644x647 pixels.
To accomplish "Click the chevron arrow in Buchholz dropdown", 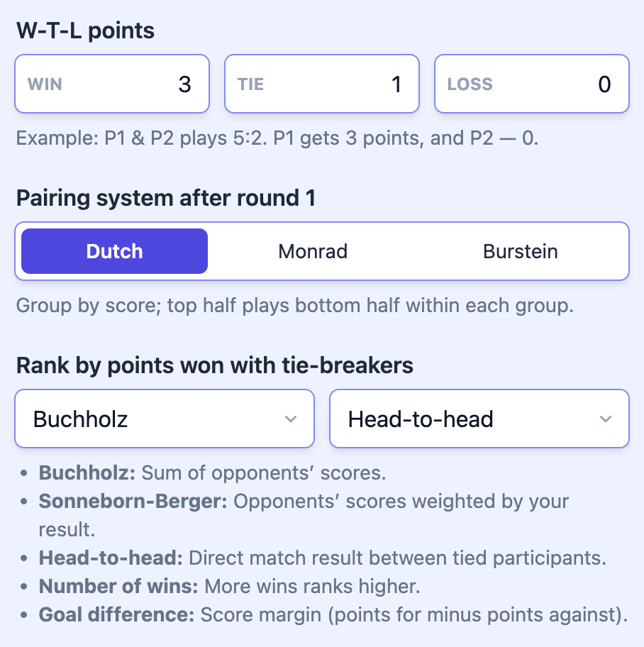I will (290, 419).
